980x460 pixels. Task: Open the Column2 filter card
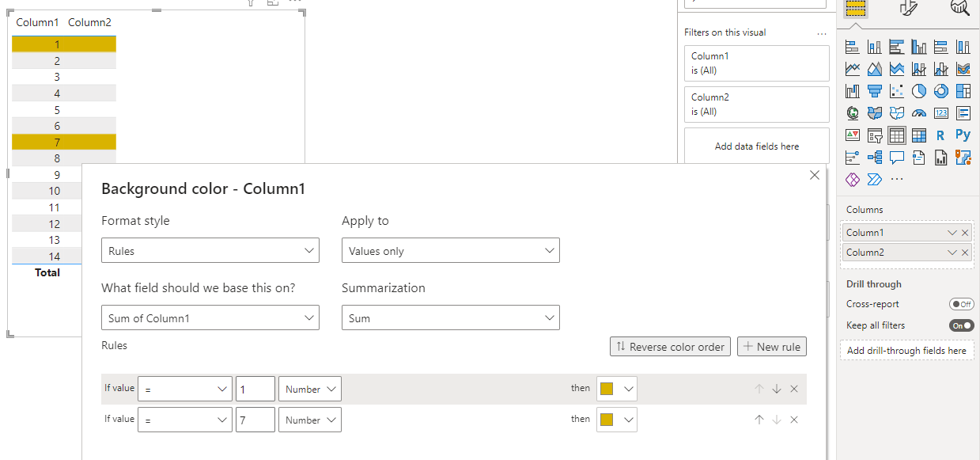[x=757, y=104]
